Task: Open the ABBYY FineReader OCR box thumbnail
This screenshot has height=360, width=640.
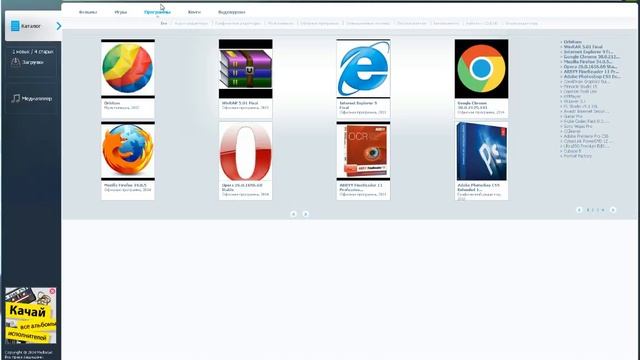Action: click(x=363, y=151)
